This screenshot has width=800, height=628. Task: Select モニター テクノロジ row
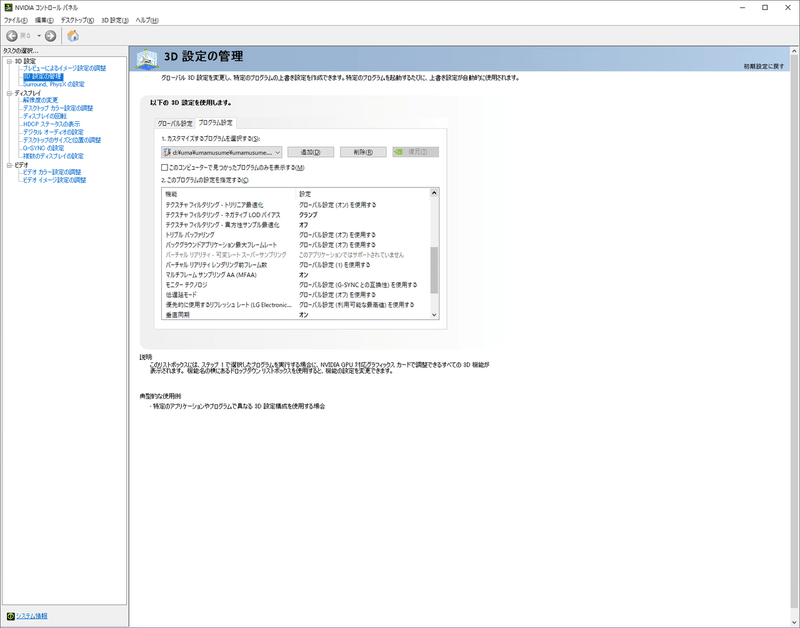296,285
